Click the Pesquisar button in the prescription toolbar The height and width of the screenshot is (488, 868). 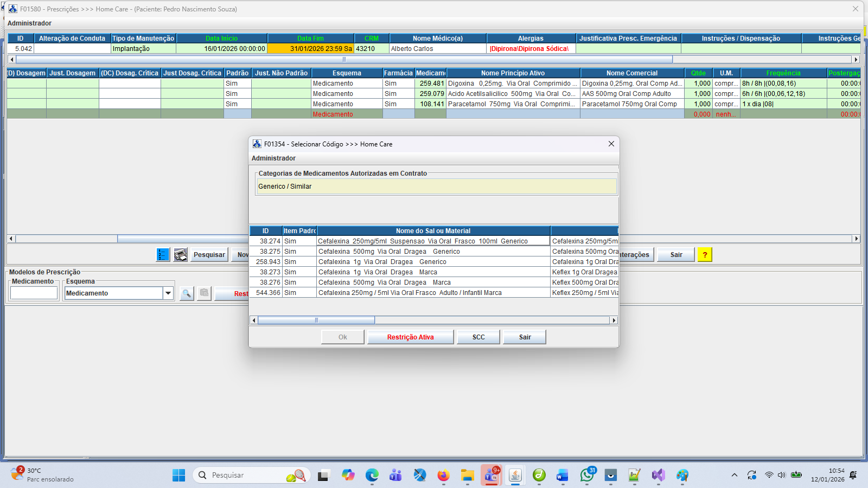point(209,255)
